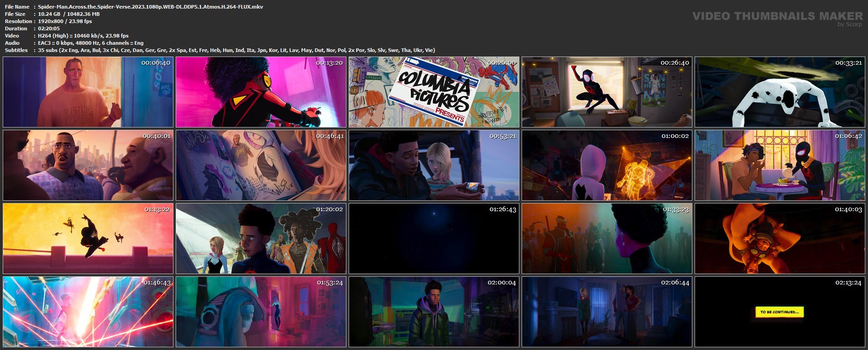Select the thumbnail at 00:53:21
Screen dimensions: 868x350
pos(434,165)
